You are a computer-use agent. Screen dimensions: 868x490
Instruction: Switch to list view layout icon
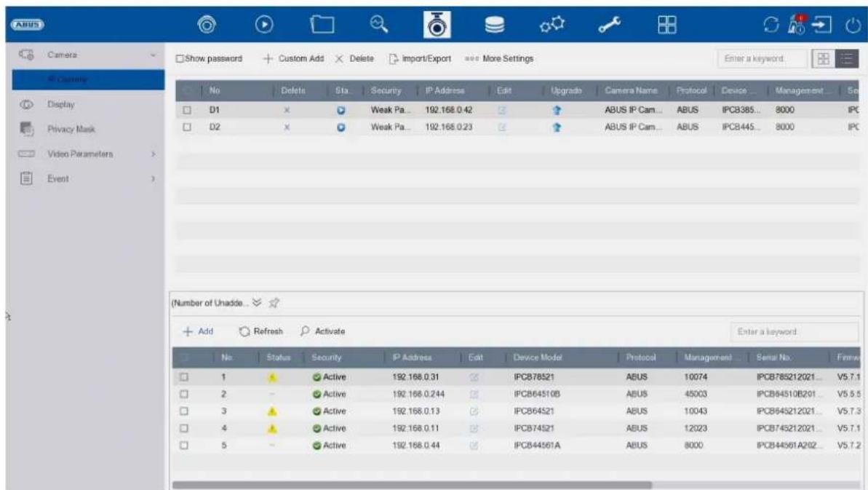pos(847,59)
